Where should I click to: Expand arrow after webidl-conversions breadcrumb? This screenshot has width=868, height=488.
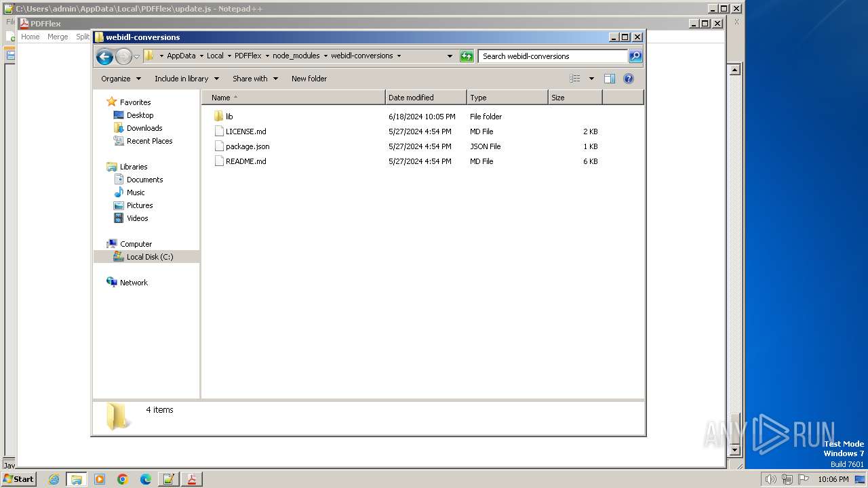(399, 56)
